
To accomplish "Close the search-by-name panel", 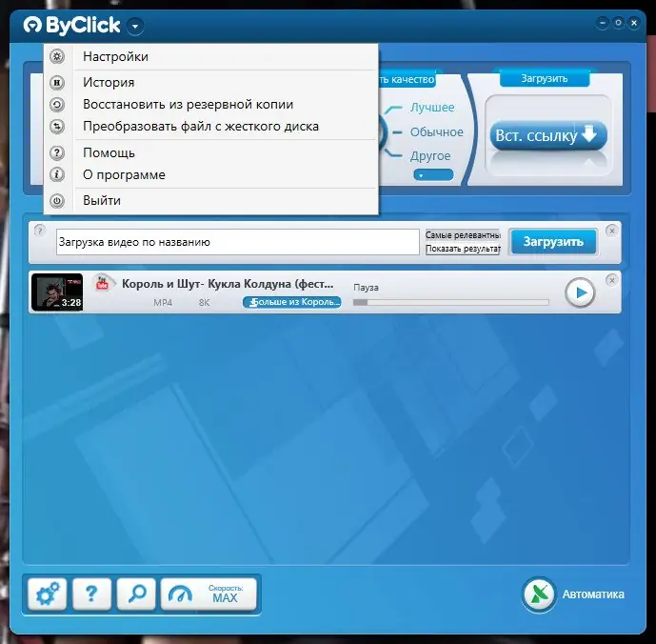I will 611,231.
